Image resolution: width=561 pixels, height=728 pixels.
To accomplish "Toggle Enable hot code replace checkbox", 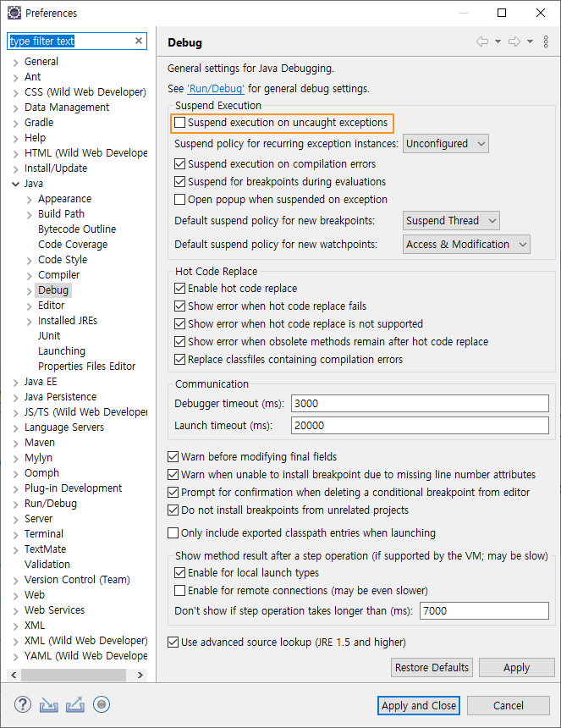I will click(179, 289).
